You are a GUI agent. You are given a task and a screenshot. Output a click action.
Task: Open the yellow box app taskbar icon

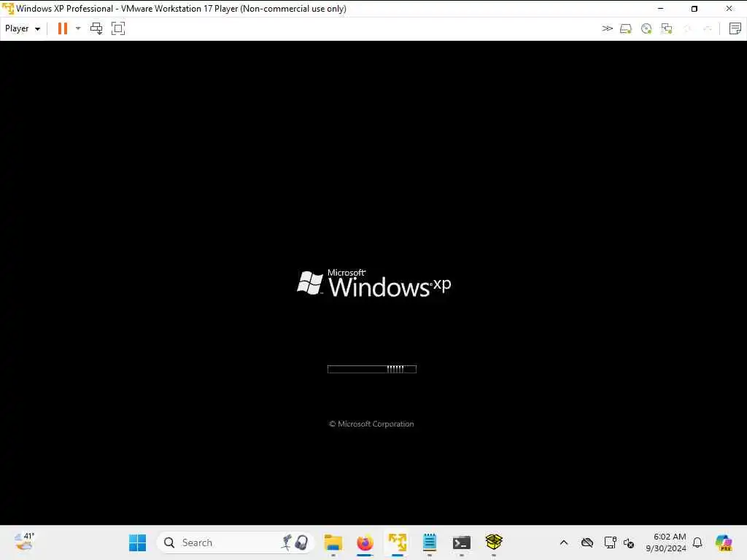pyautogui.click(x=494, y=542)
